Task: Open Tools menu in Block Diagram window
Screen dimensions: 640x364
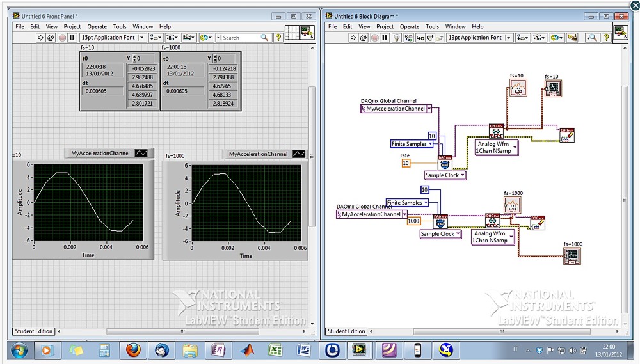Action: click(x=433, y=27)
